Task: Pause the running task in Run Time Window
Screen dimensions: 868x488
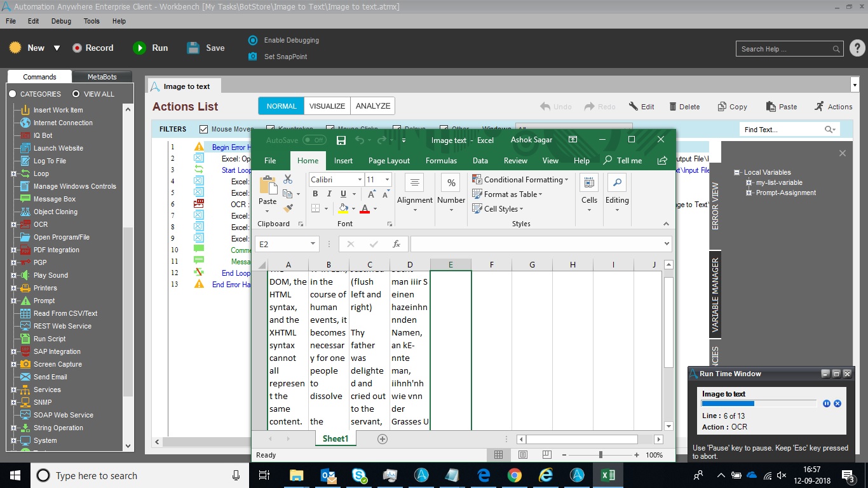Action: (826, 403)
